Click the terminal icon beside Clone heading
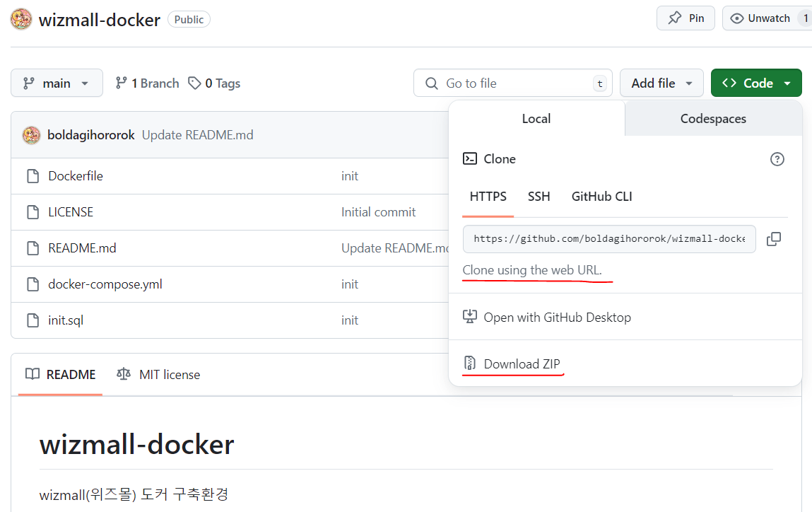The width and height of the screenshot is (812, 512). click(x=470, y=158)
